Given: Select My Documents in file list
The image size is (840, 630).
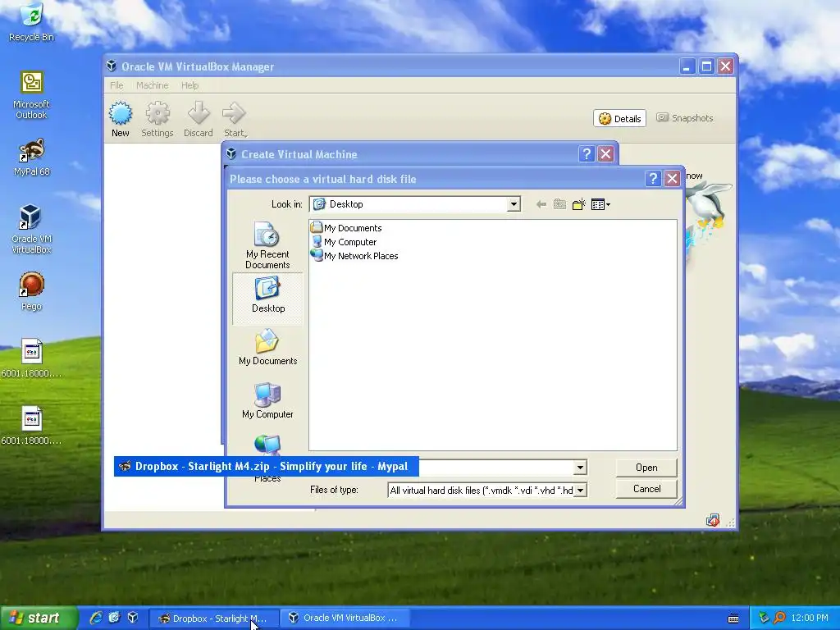Looking at the screenshot, I should (x=347, y=228).
